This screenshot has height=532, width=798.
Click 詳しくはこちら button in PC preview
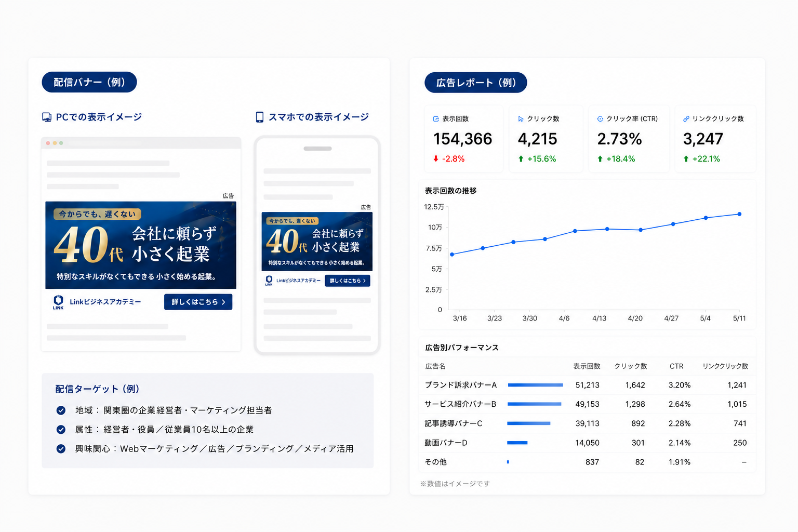[198, 302]
